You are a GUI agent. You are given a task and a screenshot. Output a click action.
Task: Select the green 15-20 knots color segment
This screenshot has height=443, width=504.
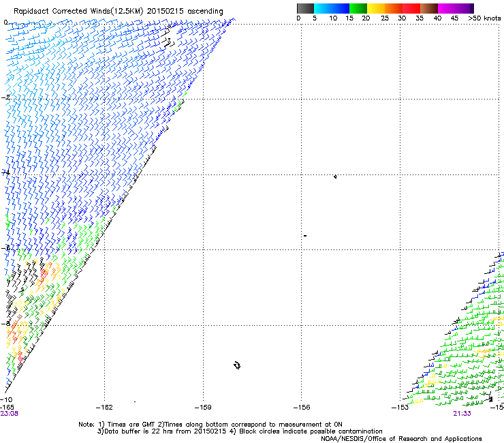point(358,8)
